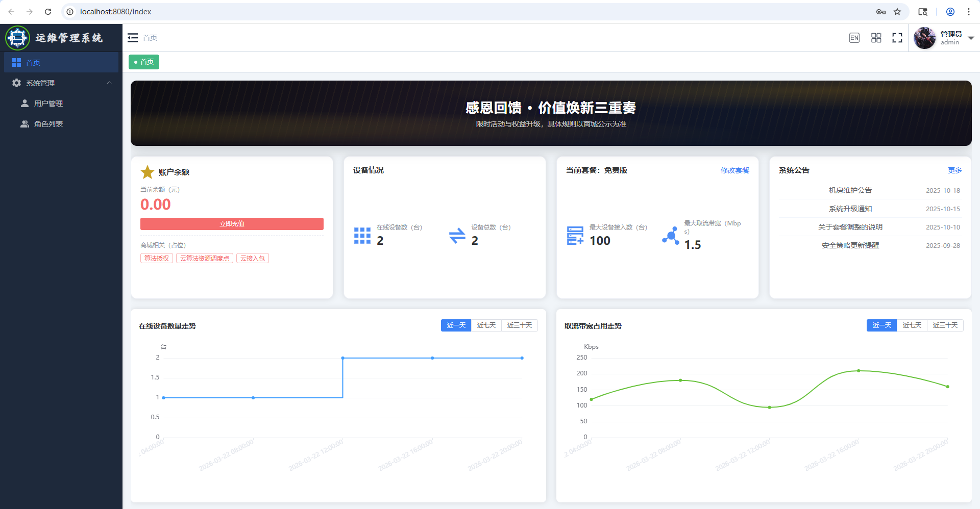Click the 2025-10-18 announcement date
Image resolution: width=980 pixels, height=509 pixels.
943,190
